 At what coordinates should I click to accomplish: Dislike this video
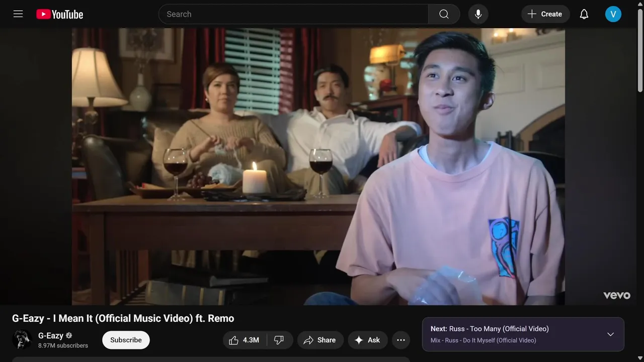pyautogui.click(x=280, y=340)
